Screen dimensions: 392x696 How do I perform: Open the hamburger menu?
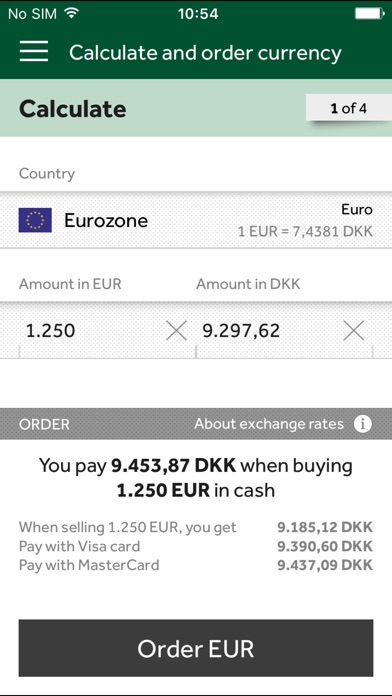click(x=34, y=51)
